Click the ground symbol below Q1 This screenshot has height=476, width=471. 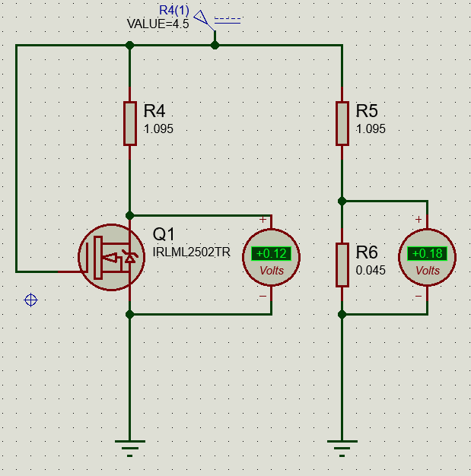130,446
